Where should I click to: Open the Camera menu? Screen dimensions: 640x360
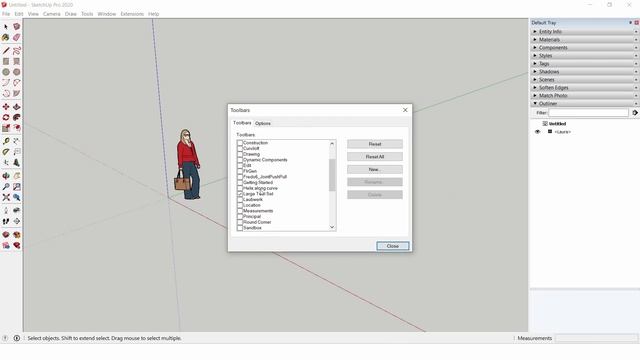pyautogui.click(x=52, y=14)
